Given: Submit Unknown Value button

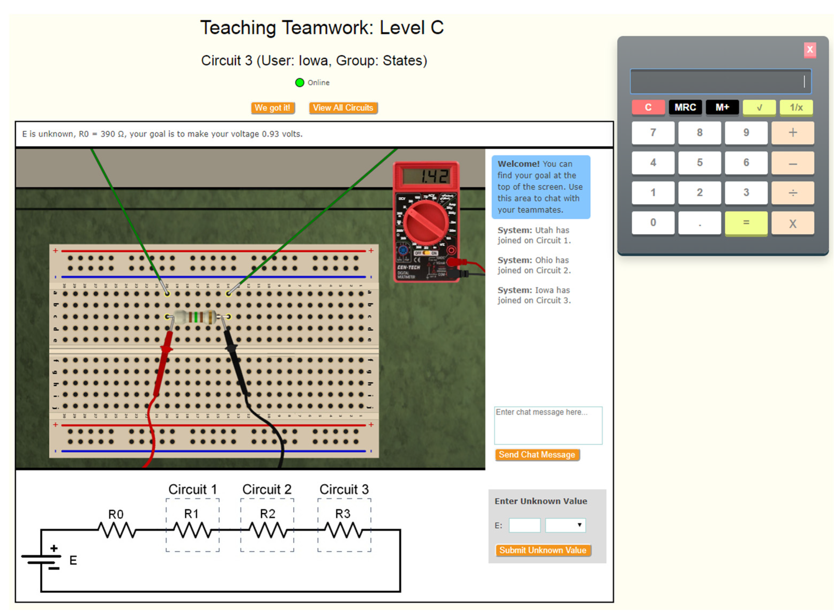Looking at the screenshot, I should point(543,550).
